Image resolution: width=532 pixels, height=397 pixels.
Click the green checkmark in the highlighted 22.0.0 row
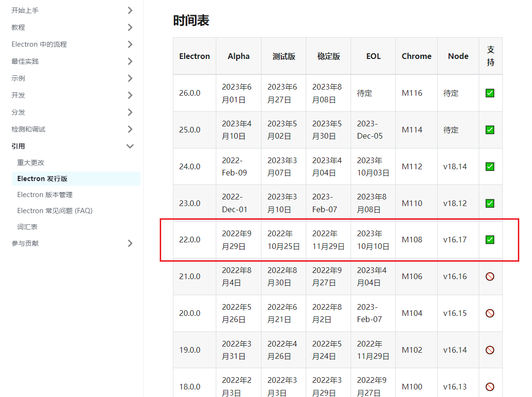point(490,240)
